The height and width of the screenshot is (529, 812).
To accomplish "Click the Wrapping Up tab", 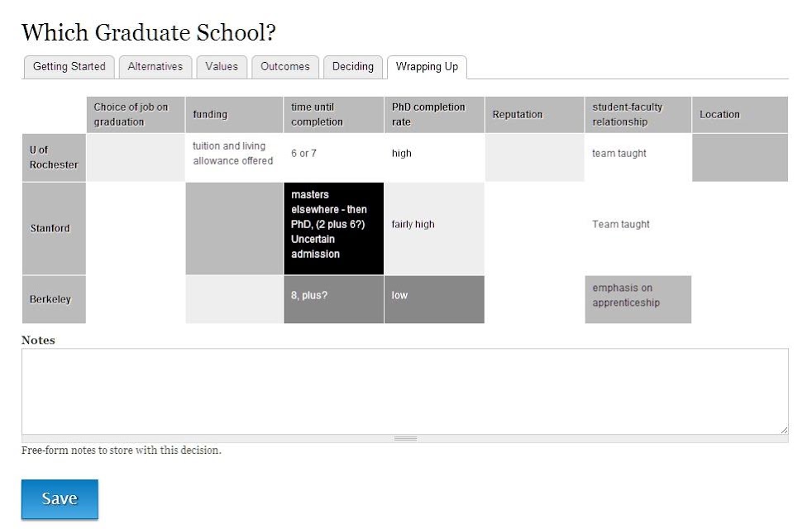I will (427, 67).
